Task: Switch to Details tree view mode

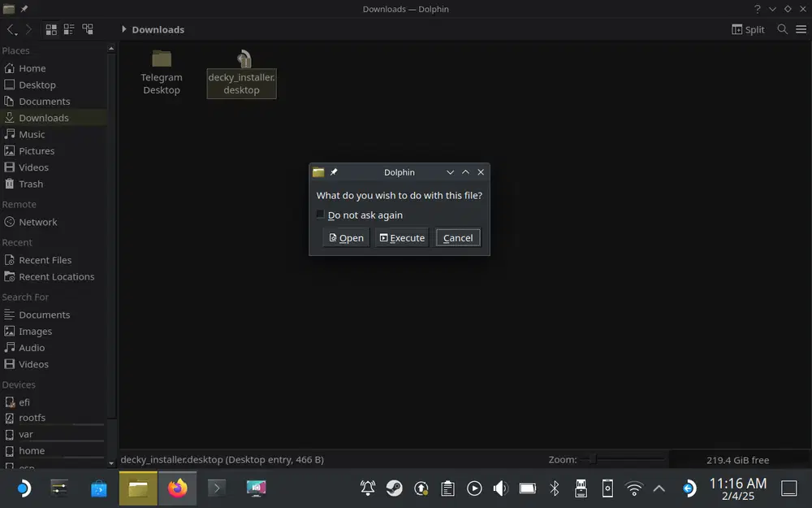Action: (88, 29)
